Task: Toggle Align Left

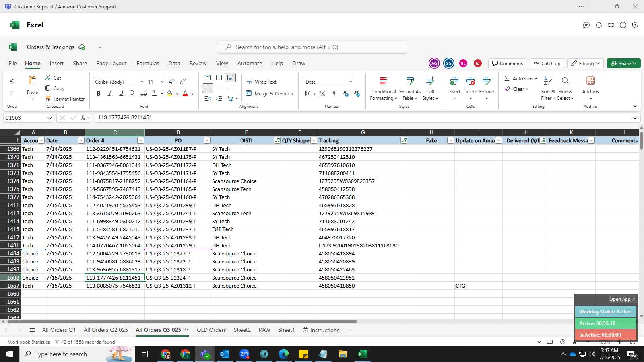Action: click(208, 88)
